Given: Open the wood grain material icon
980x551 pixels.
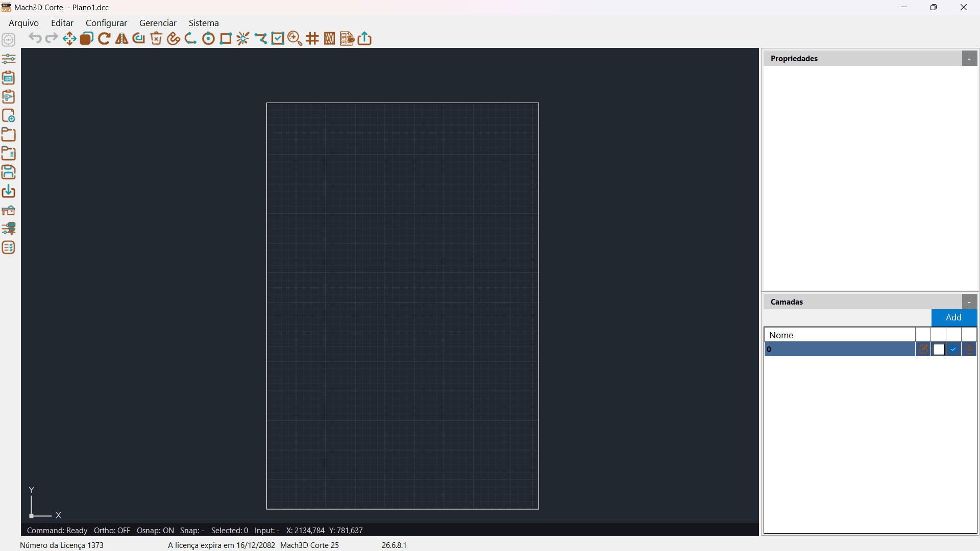Looking at the screenshot, I should (x=330, y=39).
